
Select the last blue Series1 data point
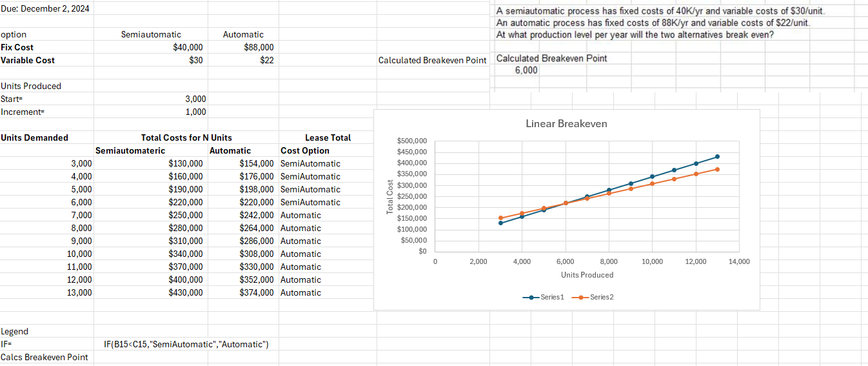[718, 156]
